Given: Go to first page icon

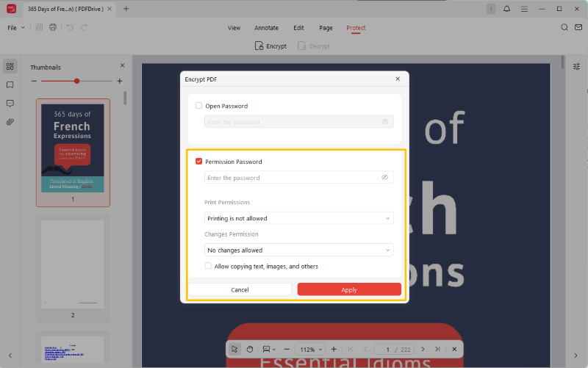Looking at the screenshot, I should pyautogui.click(x=351, y=349).
